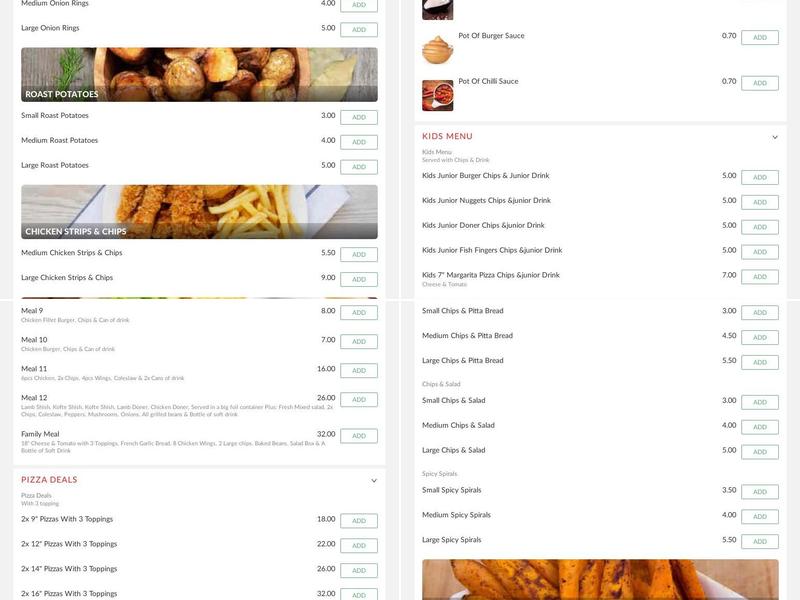Screen dimensions: 800x600
Task: Add the 2x 16" Pizzas With 3 Toppings deal
Action: 357,593
